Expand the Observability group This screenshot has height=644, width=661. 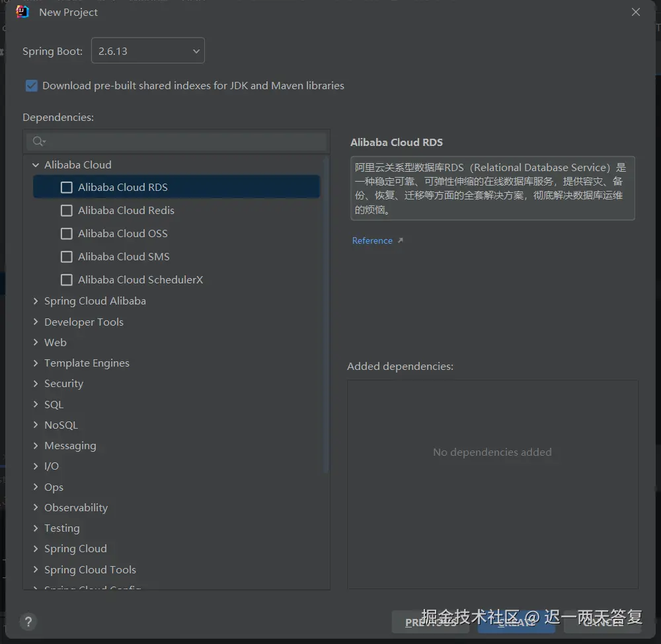click(x=36, y=507)
